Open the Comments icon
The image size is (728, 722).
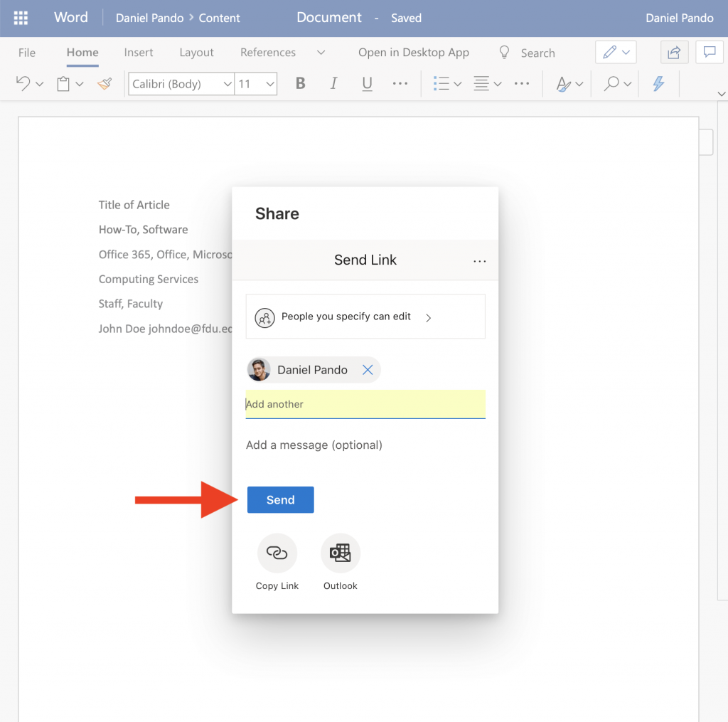709,52
